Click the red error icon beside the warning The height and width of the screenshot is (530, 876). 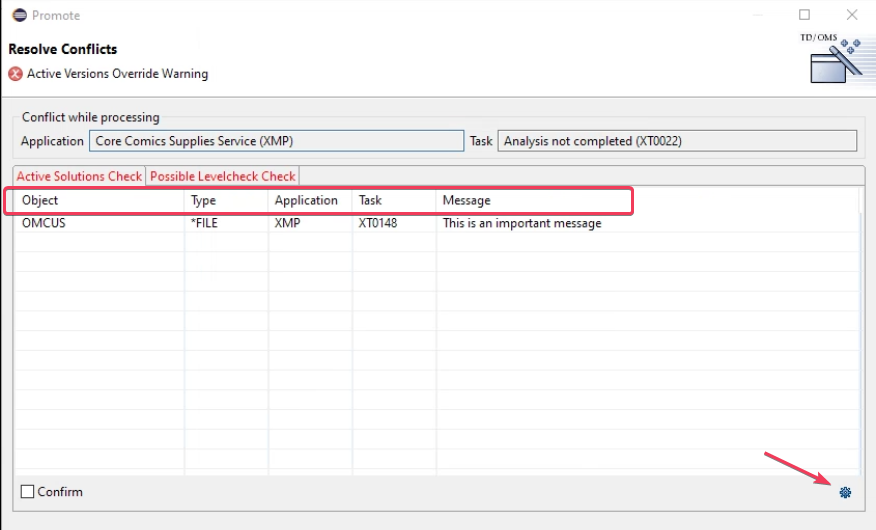pyautogui.click(x=15, y=74)
